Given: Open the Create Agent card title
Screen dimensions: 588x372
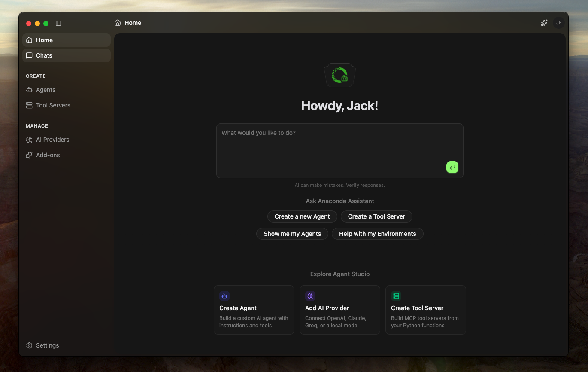Looking at the screenshot, I should [238, 308].
